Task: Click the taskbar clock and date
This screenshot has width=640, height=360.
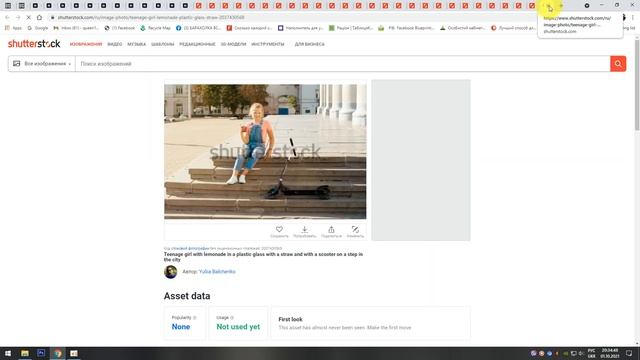Action: (610, 353)
